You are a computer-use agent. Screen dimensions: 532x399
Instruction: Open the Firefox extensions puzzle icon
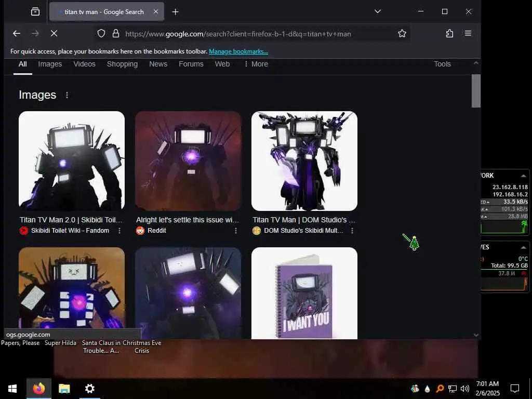pyautogui.click(x=449, y=33)
